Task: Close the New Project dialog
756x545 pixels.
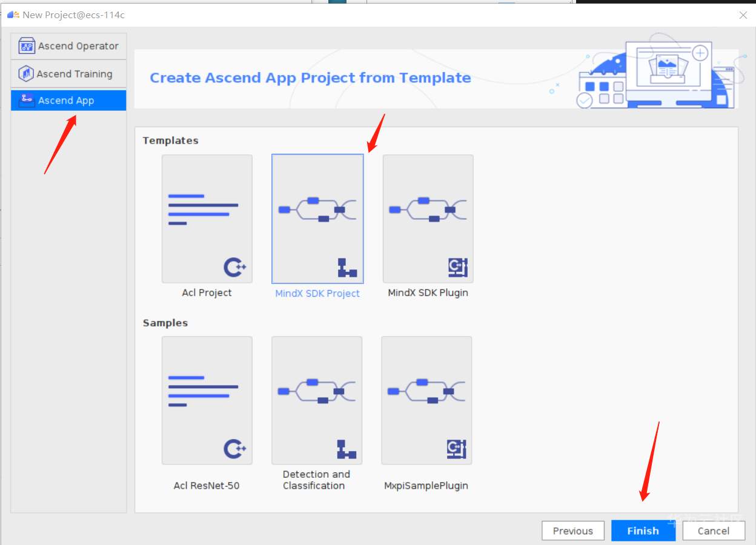Action: pyautogui.click(x=743, y=15)
